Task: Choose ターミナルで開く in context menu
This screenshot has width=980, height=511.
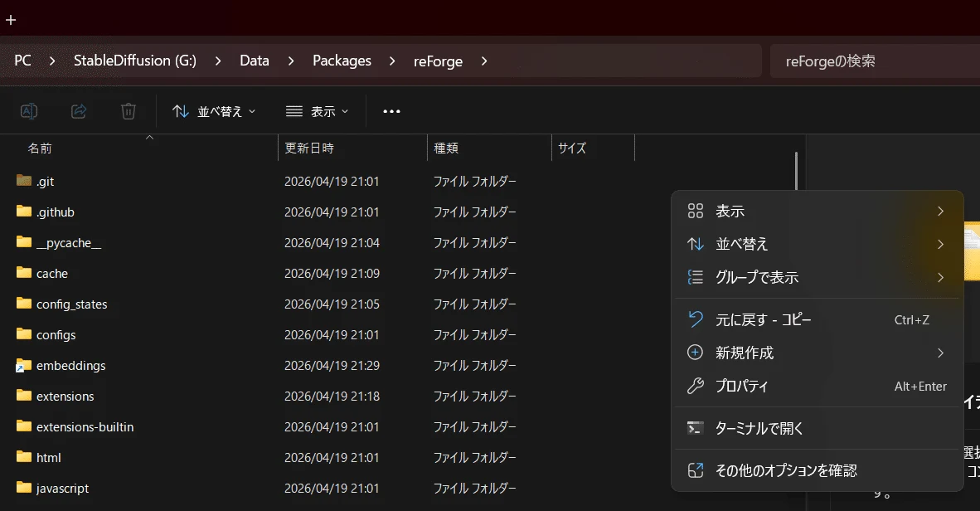Action: point(817,428)
